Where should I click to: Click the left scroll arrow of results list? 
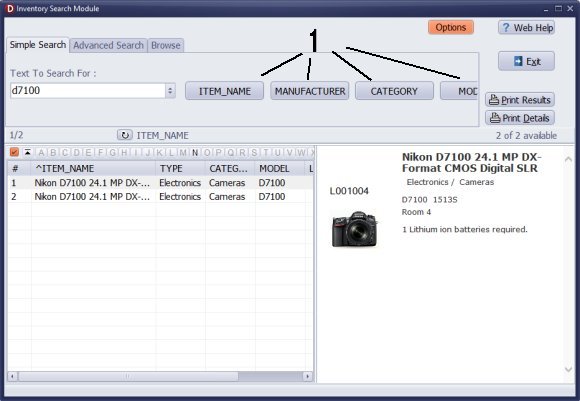tap(13, 376)
